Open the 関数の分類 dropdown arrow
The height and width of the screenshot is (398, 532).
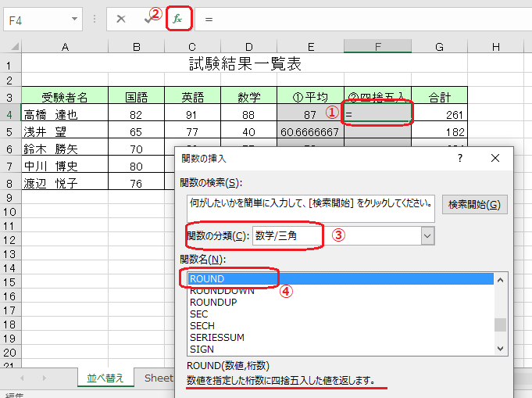pyautogui.click(x=427, y=235)
